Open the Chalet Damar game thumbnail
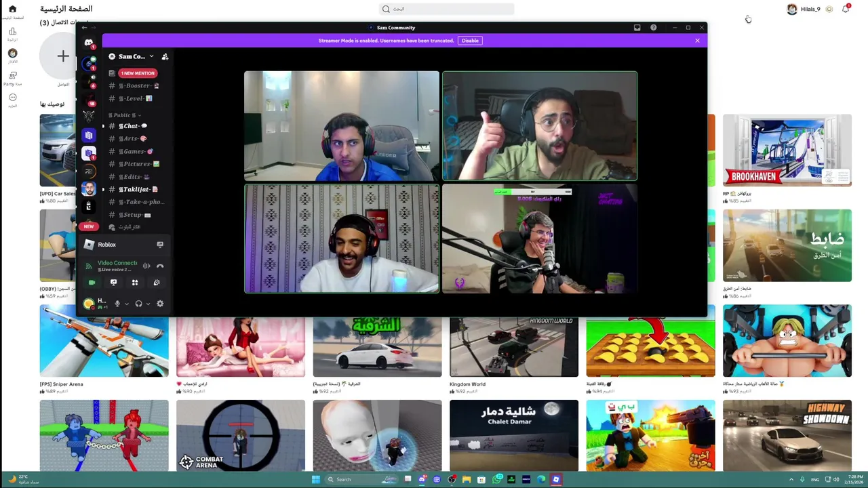868x488 pixels. tap(514, 436)
